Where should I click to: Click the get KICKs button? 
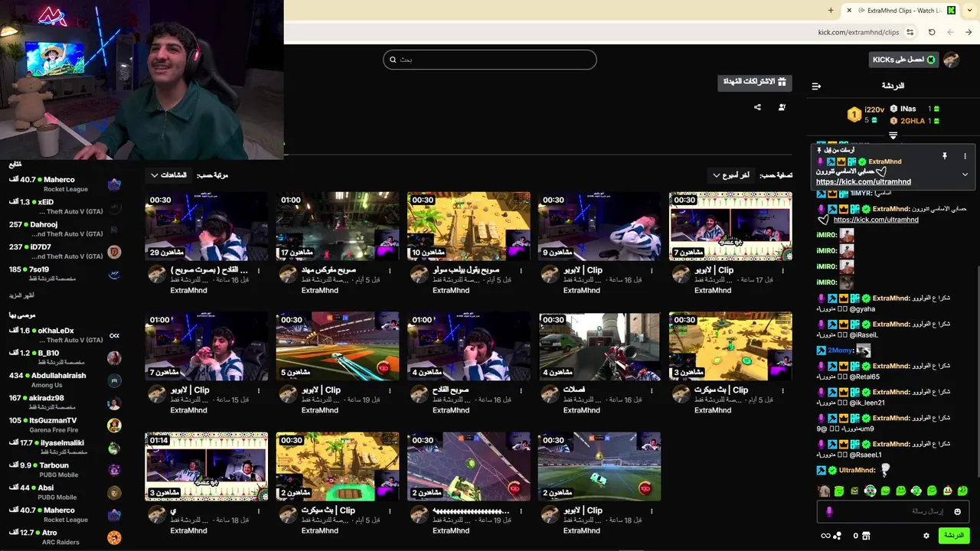904,60
